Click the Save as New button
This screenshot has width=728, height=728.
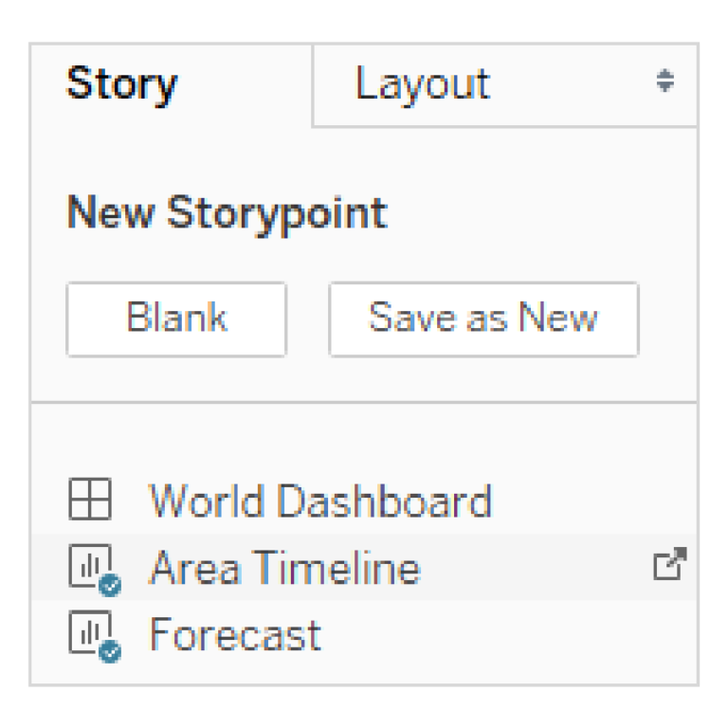(483, 318)
